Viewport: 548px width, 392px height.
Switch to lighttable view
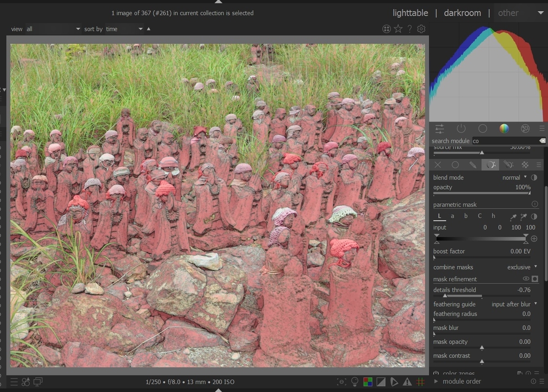[411, 13]
